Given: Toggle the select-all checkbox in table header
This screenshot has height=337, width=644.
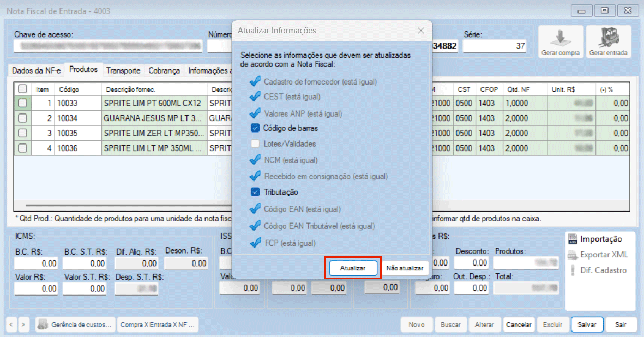Looking at the screenshot, I should pyautogui.click(x=22, y=89).
